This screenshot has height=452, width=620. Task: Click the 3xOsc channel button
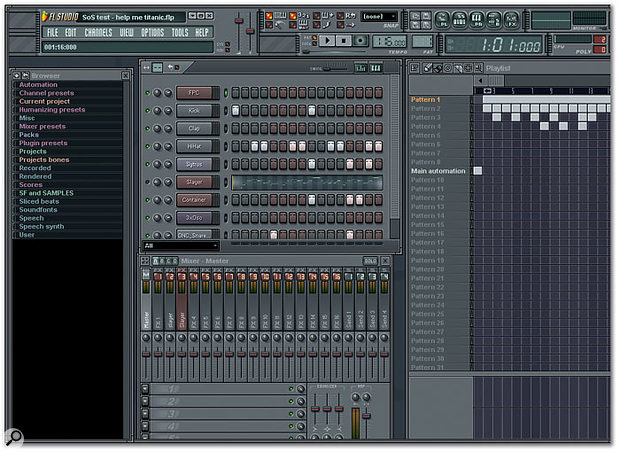(x=198, y=217)
